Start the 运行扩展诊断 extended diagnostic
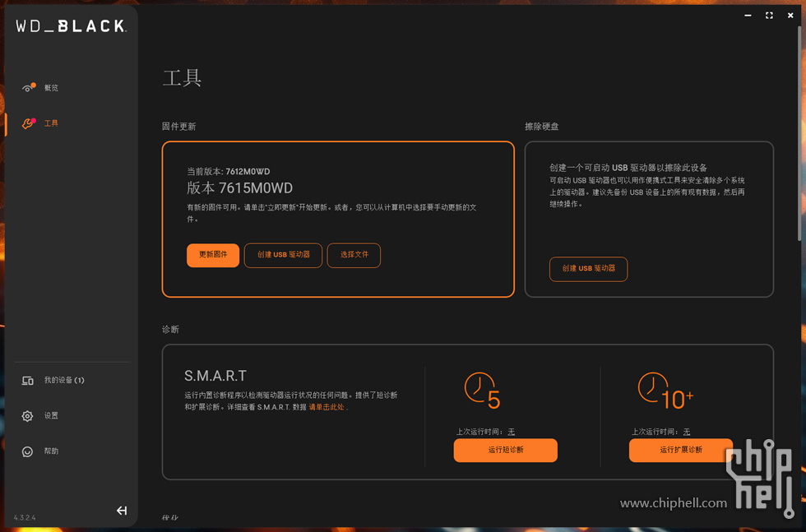The image size is (806, 532). 681,451
